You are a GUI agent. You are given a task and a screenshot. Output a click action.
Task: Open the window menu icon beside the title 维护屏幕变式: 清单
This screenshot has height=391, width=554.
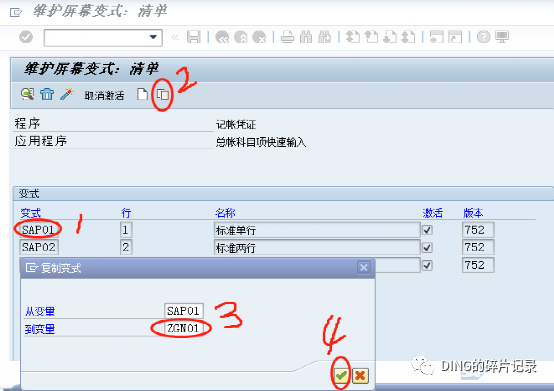16,13
